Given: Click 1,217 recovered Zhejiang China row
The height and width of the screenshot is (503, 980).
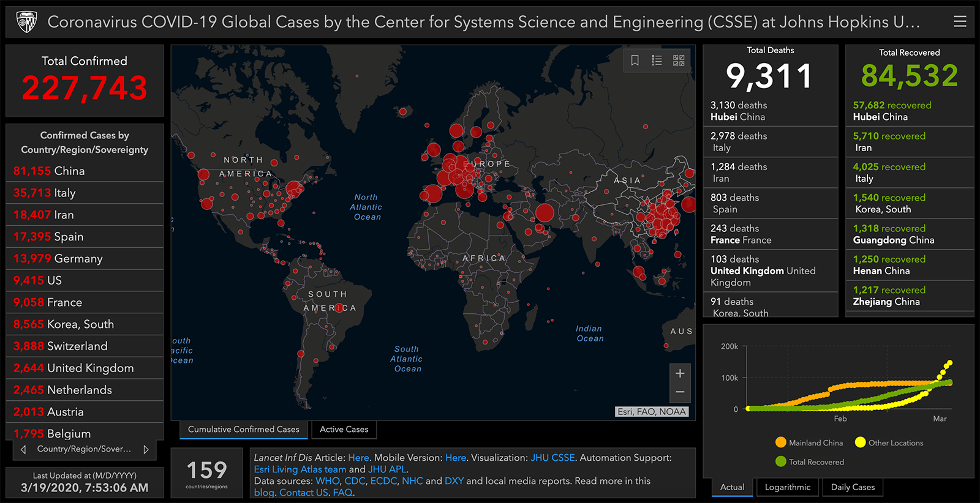Looking at the screenshot, I should (x=910, y=296).
